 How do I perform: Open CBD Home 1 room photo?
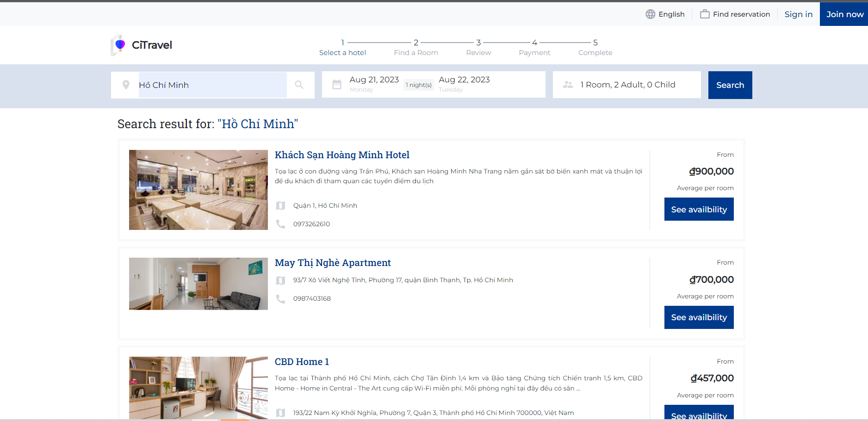(x=198, y=388)
